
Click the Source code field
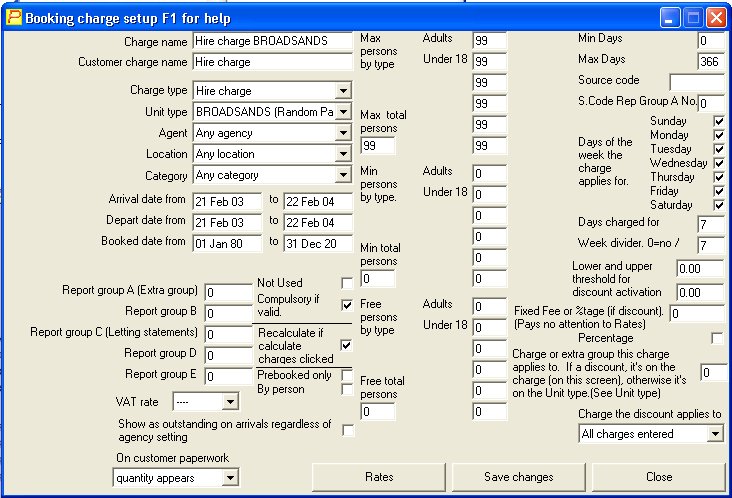[x=697, y=82]
